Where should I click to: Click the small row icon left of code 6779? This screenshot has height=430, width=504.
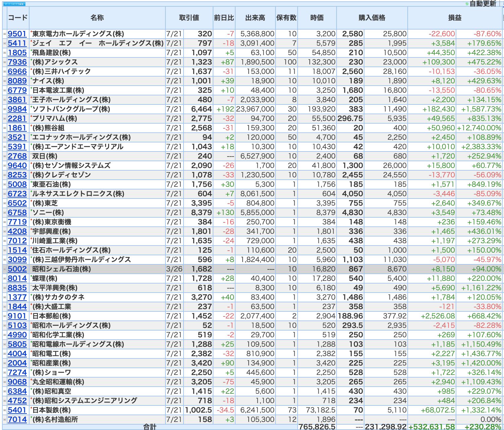click(x=5, y=90)
